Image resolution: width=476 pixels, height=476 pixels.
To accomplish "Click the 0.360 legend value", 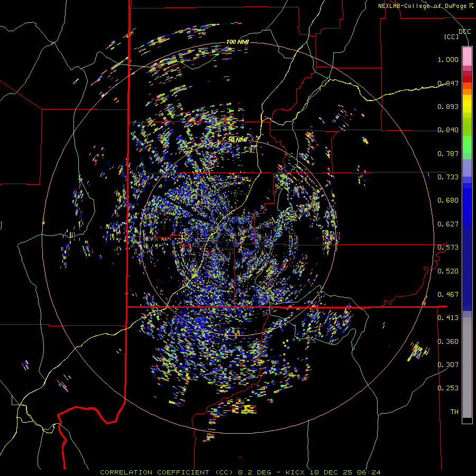I will (x=448, y=342).
